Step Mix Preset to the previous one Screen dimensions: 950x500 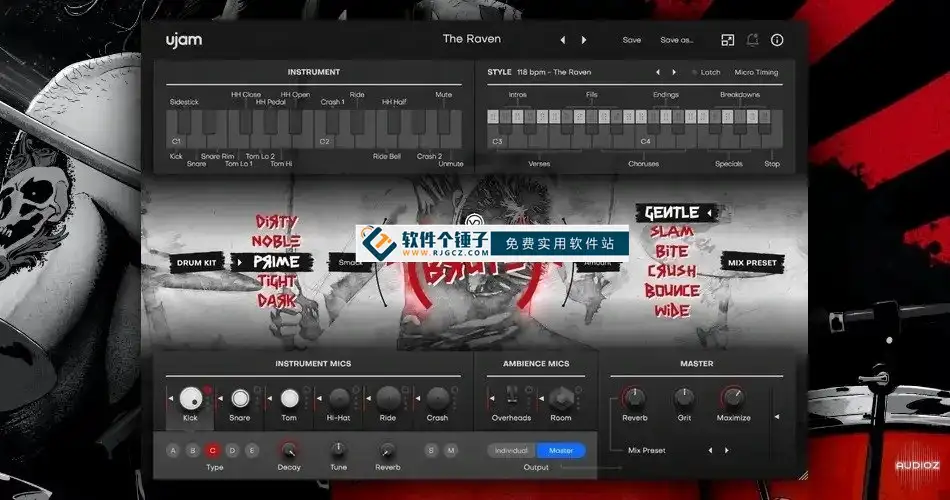click(x=711, y=450)
